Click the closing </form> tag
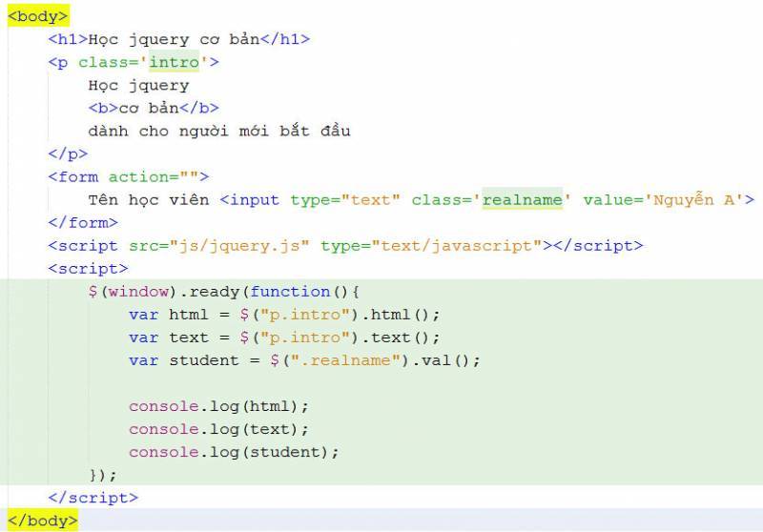Image resolution: width=763 pixels, height=532 pixels. 83,223
